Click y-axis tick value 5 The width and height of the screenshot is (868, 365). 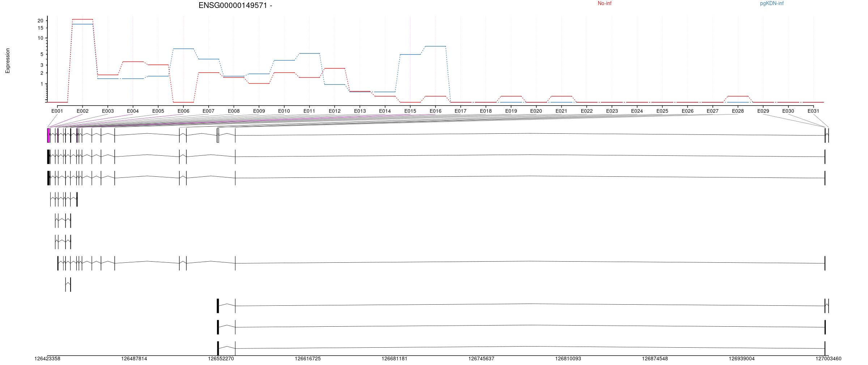click(x=42, y=55)
